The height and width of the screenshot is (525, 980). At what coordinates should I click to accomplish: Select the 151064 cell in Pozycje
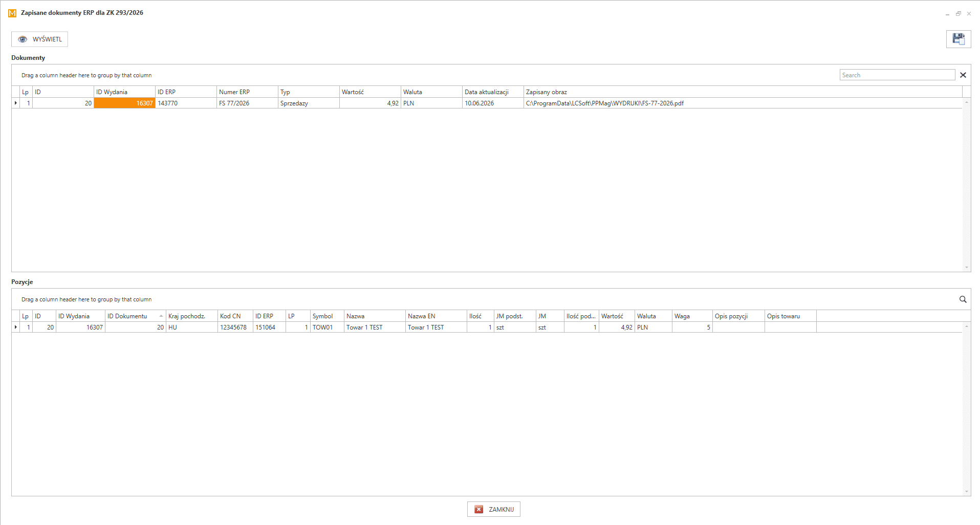tap(270, 327)
